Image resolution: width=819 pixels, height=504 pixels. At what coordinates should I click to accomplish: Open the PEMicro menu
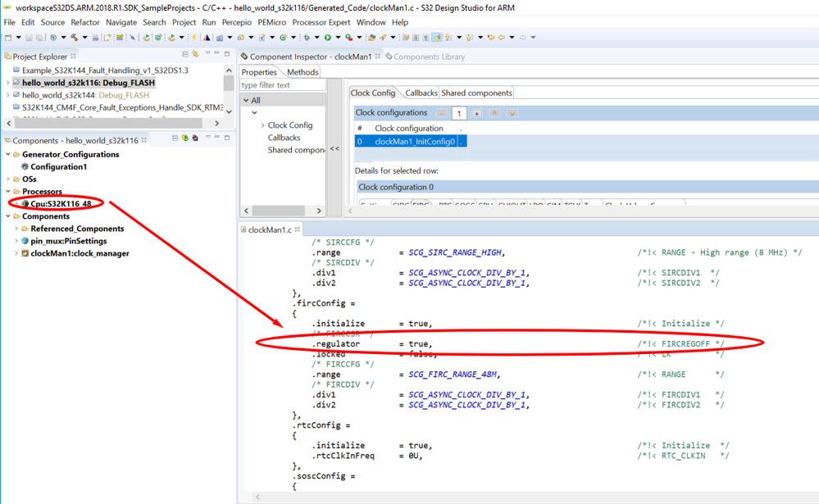click(271, 22)
